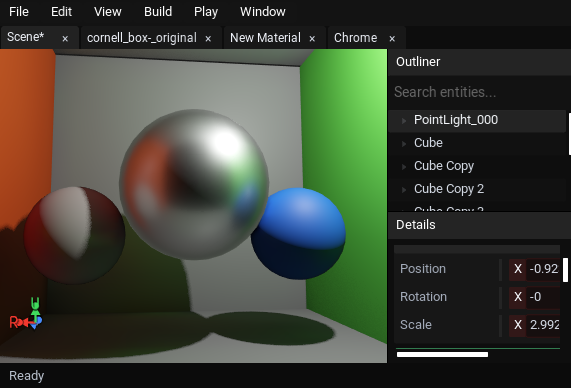Close the Chrome tab
Image resolution: width=571 pixels, height=388 pixels.
(x=392, y=39)
